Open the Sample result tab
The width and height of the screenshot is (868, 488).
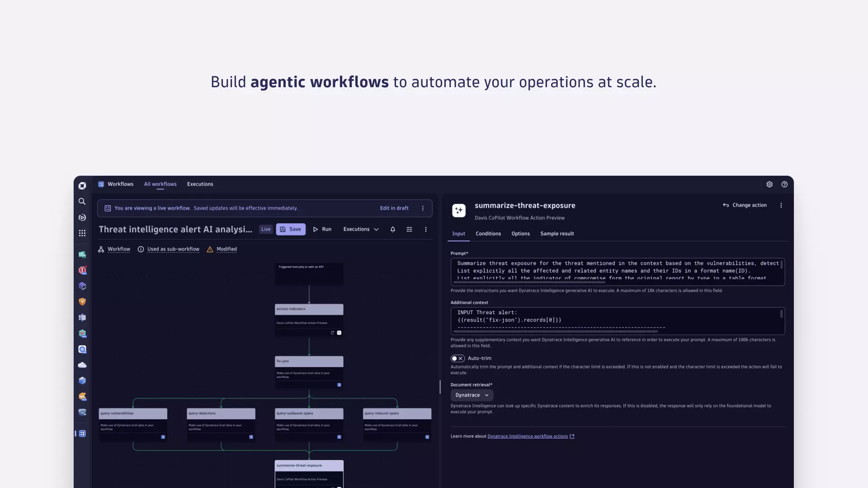(x=557, y=234)
